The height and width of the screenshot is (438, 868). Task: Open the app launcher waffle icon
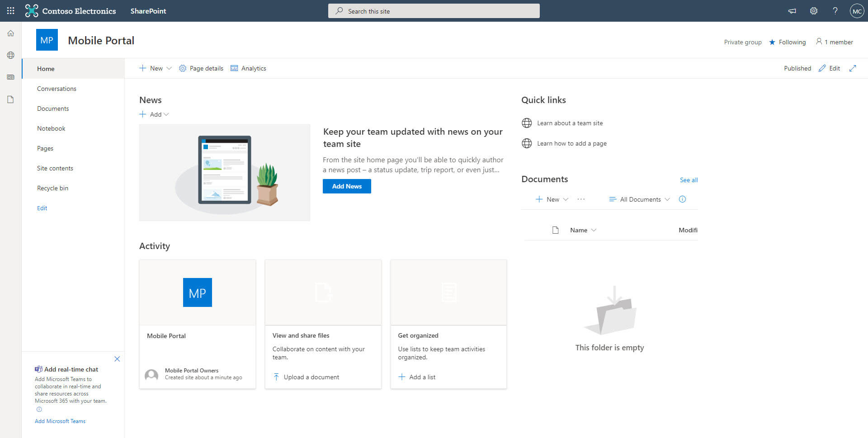click(x=10, y=11)
